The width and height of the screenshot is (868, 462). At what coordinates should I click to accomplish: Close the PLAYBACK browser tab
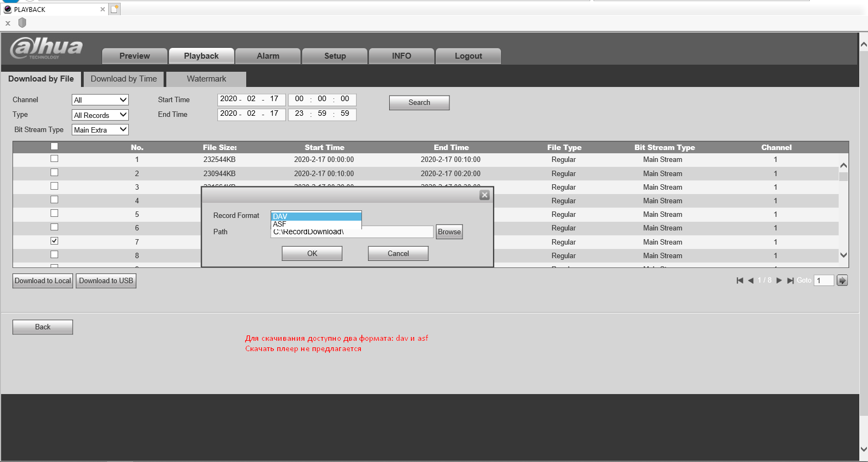pos(103,9)
